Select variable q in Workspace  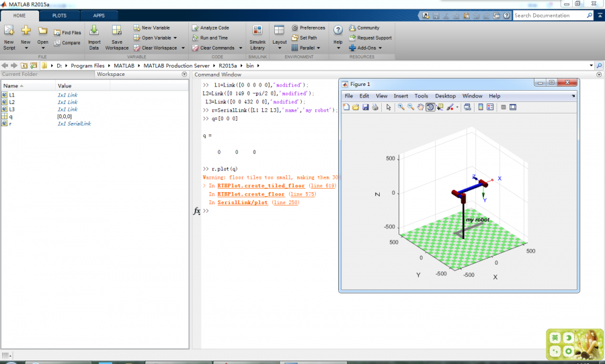[x=11, y=116]
